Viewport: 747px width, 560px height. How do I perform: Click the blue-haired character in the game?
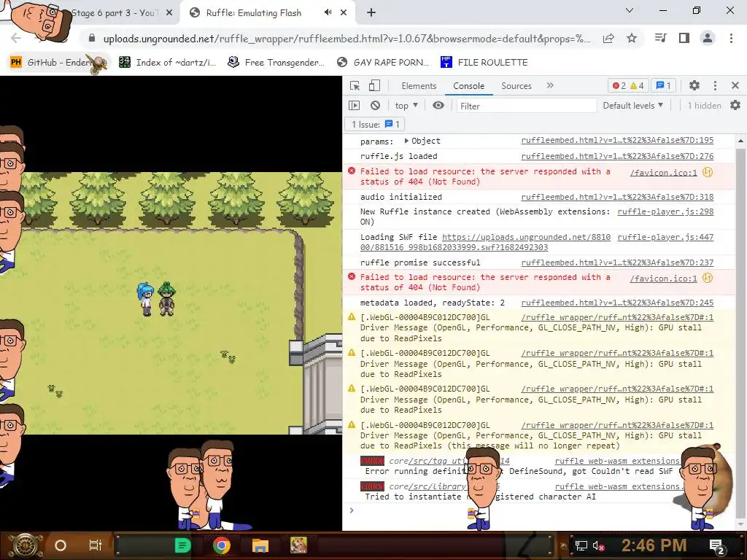[146, 299]
